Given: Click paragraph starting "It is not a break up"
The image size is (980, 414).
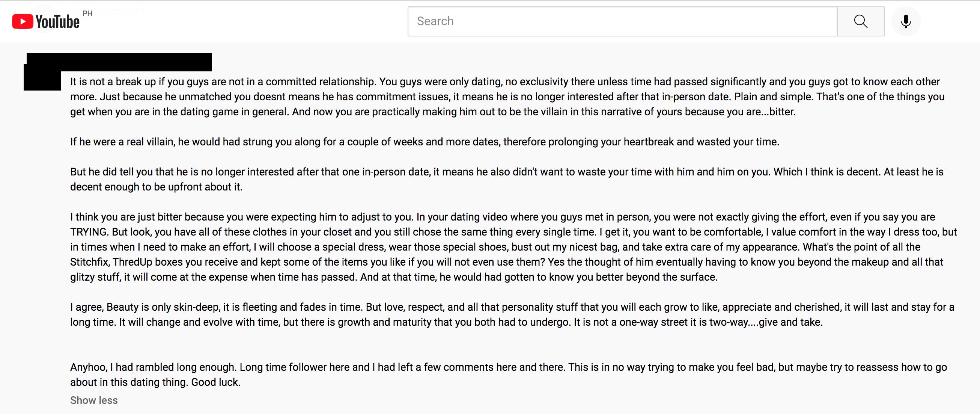Looking at the screenshot, I should point(507,97).
